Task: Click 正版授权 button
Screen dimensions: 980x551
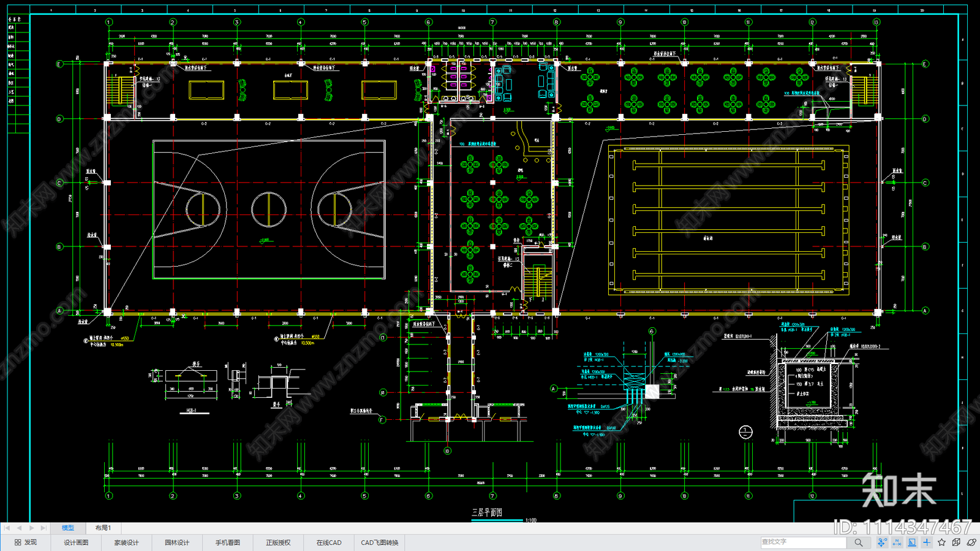Action: (278, 542)
